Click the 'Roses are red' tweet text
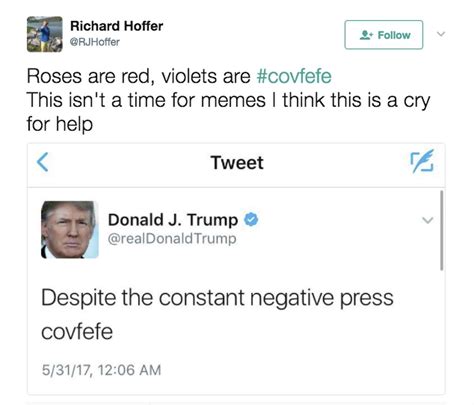474x405 pixels. (x=228, y=100)
